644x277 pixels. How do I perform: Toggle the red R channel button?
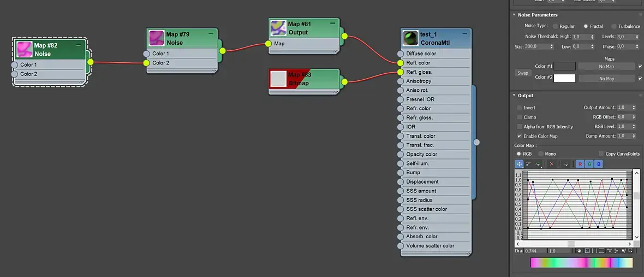pos(580,164)
